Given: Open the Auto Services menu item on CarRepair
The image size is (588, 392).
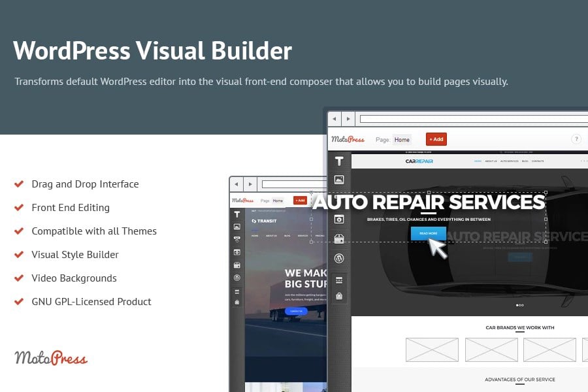Looking at the screenshot, I should pyautogui.click(x=509, y=161).
